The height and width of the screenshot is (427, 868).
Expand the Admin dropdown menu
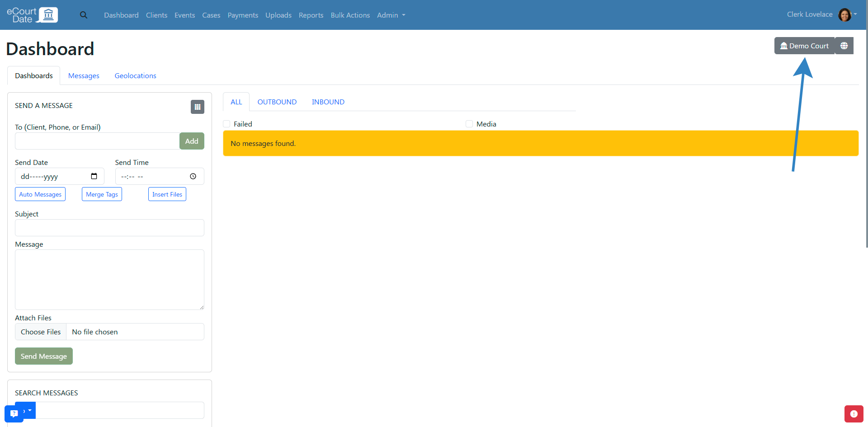click(391, 15)
